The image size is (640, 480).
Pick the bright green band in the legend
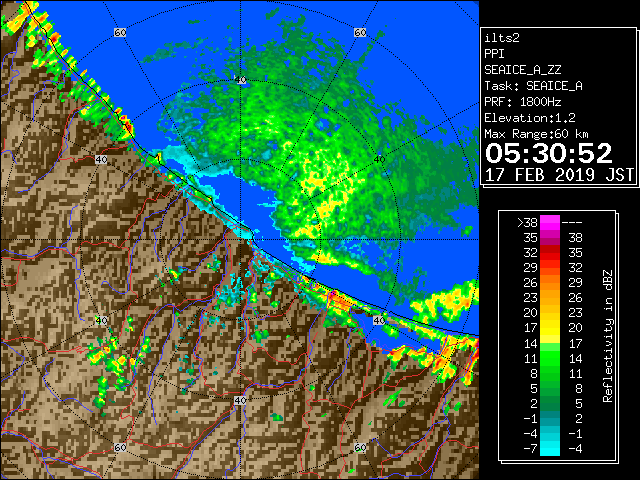(550, 358)
